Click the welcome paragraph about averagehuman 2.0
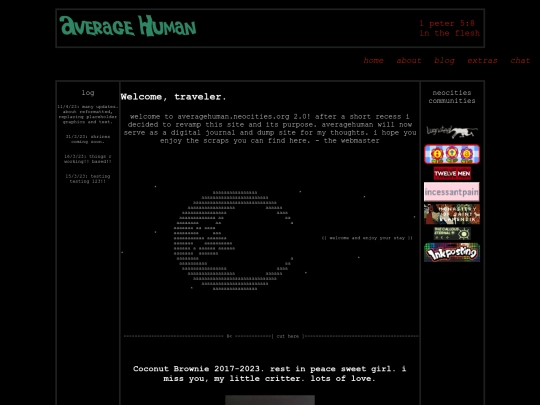 270,128
